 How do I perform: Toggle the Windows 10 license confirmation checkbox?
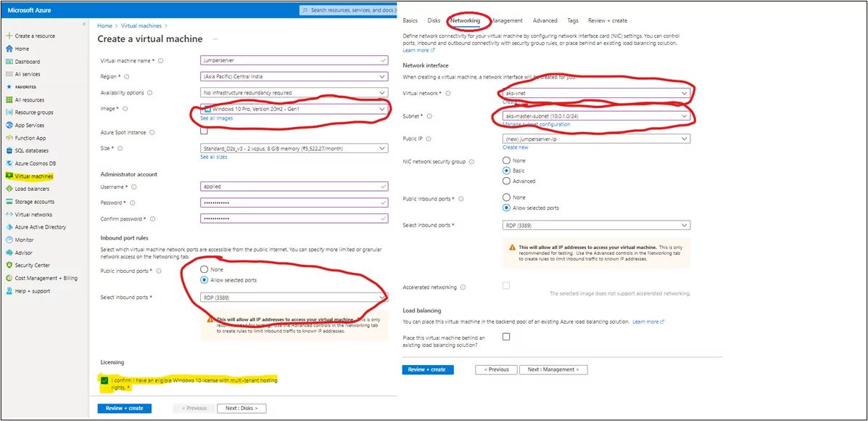click(x=104, y=380)
